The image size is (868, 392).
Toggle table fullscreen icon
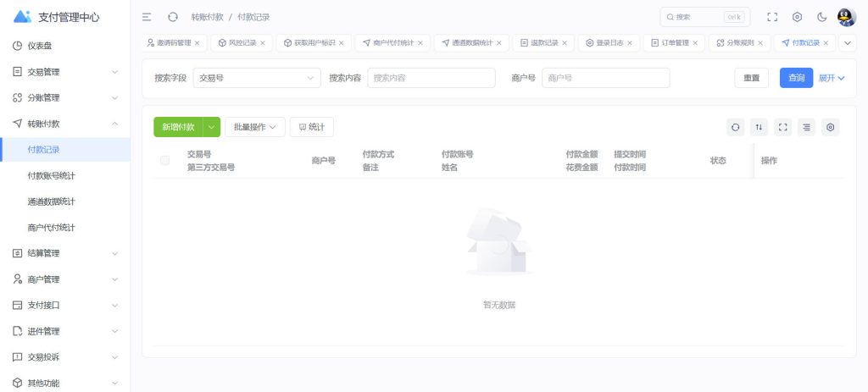click(782, 127)
